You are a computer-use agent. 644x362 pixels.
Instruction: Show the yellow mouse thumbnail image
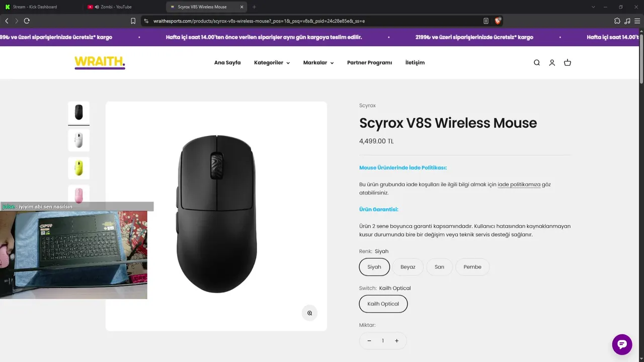(x=78, y=168)
